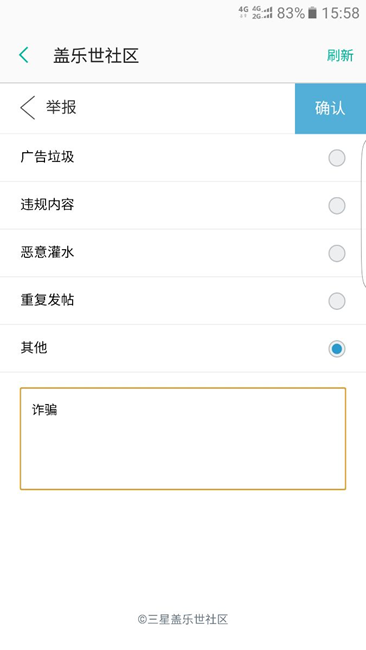Tap the battery icon in status bar
366x650 pixels.
[313, 13]
